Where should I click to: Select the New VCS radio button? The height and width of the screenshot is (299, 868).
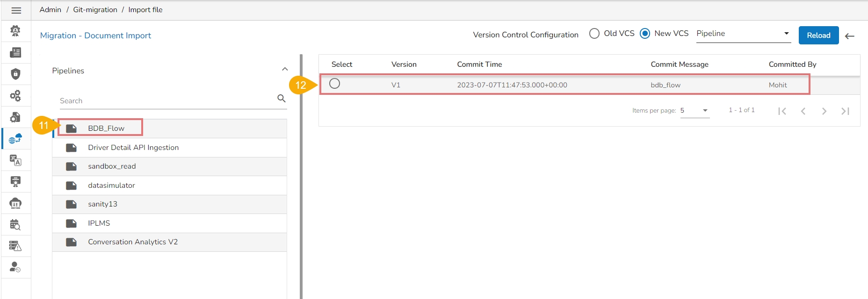(645, 34)
